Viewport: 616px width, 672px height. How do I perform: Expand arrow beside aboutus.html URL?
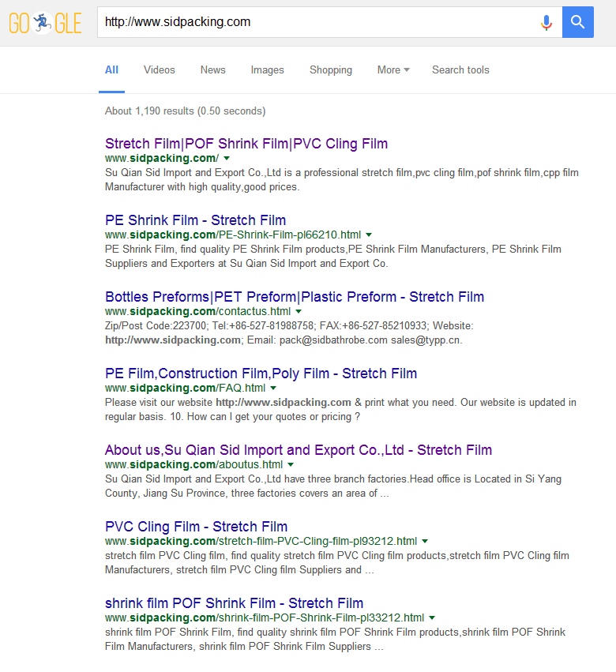291,464
